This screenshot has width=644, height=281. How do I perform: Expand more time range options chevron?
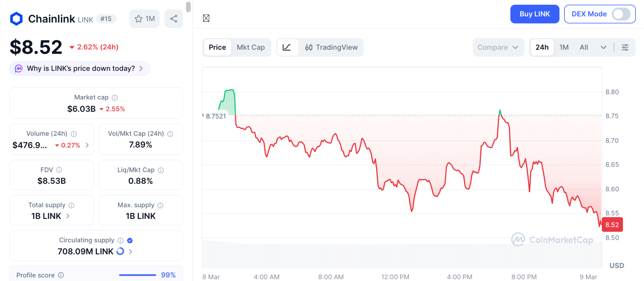603,48
